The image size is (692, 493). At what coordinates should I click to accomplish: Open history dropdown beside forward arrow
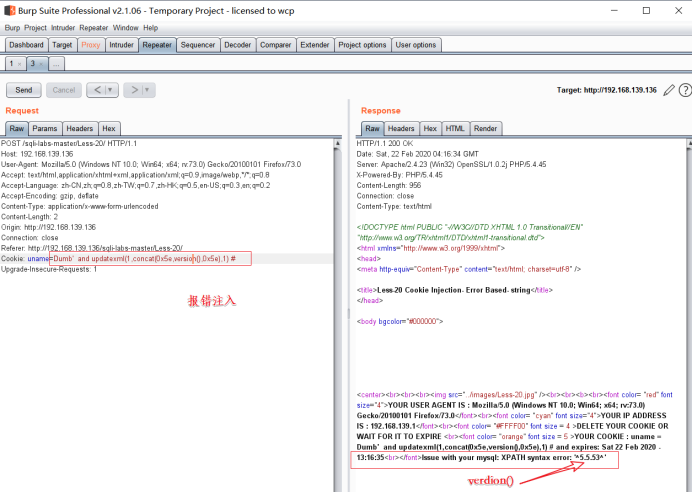click(x=147, y=90)
